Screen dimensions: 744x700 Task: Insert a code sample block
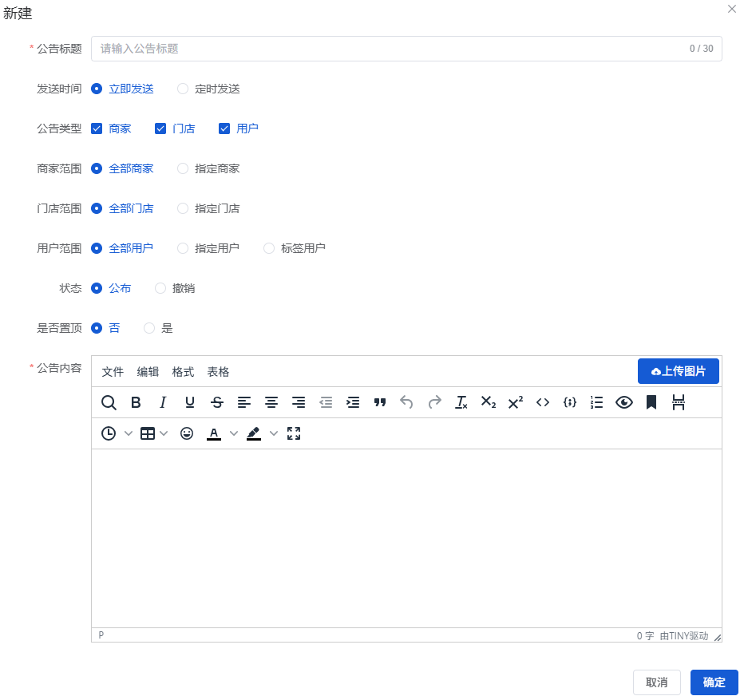click(570, 402)
